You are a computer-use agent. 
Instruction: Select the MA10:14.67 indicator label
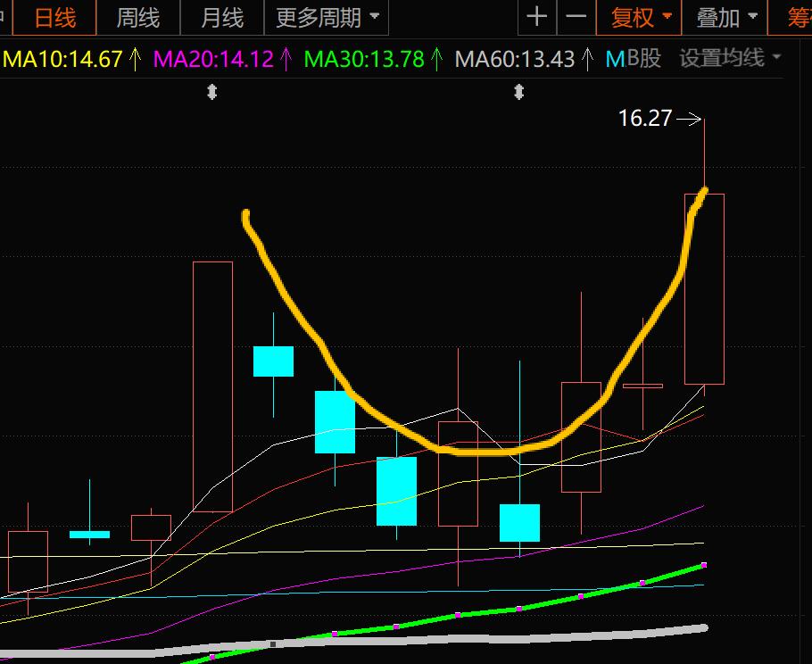[63, 59]
